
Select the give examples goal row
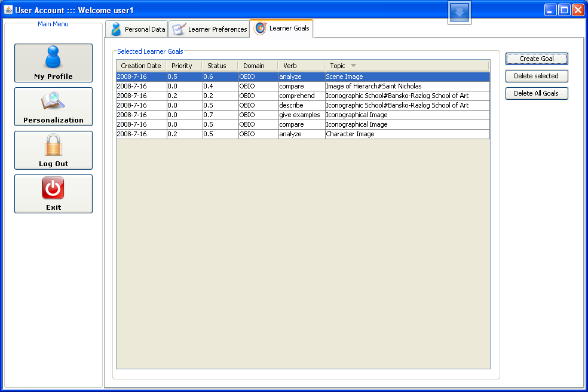303,115
